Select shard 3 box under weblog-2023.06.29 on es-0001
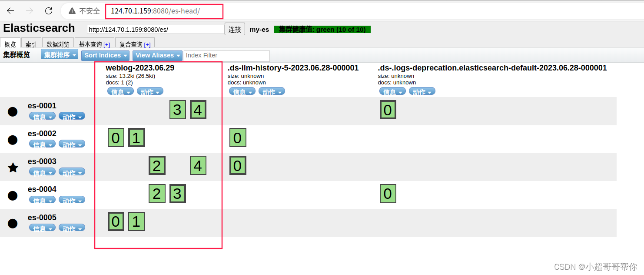The height and width of the screenshot is (275, 644). click(x=177, y=110)
